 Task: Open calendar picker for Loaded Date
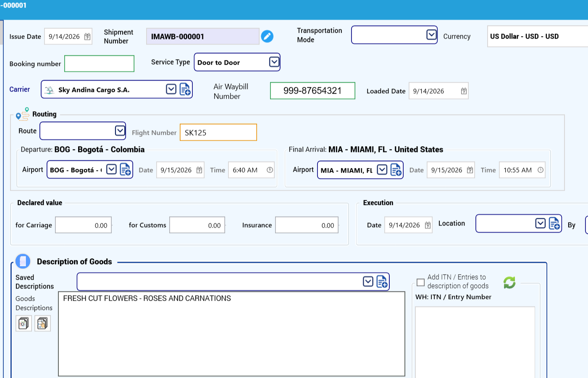point(464,91)
